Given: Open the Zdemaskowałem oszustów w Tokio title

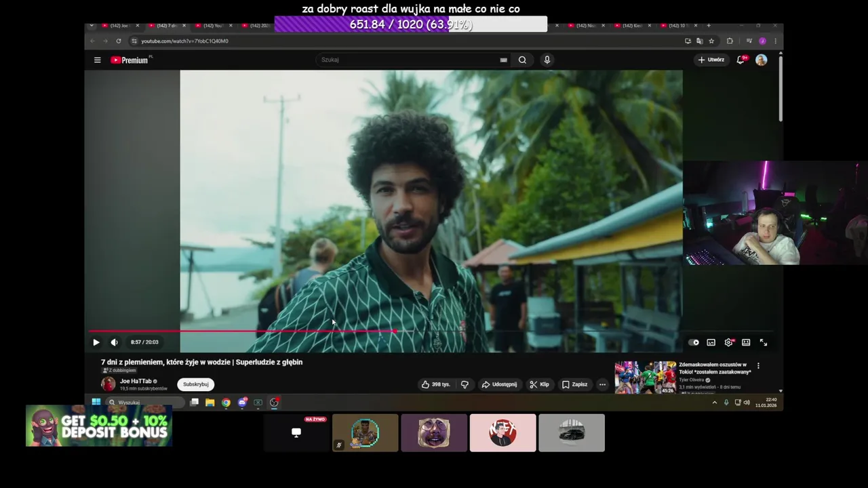Looking at the screenshot, I should point(715,368).
